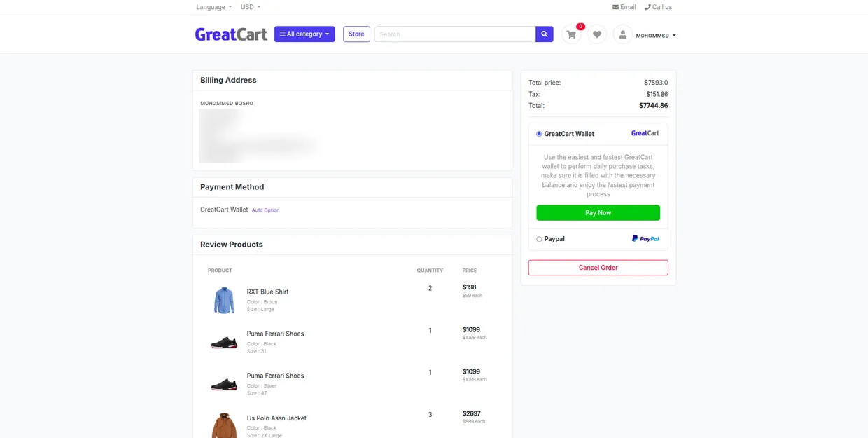Click the $7593.0 total price value
Screen dimensions: 868x438
point(656,83)
